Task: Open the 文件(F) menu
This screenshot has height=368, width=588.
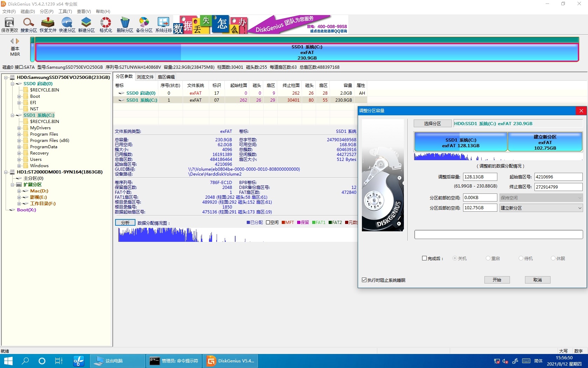Action: point(9,12)
